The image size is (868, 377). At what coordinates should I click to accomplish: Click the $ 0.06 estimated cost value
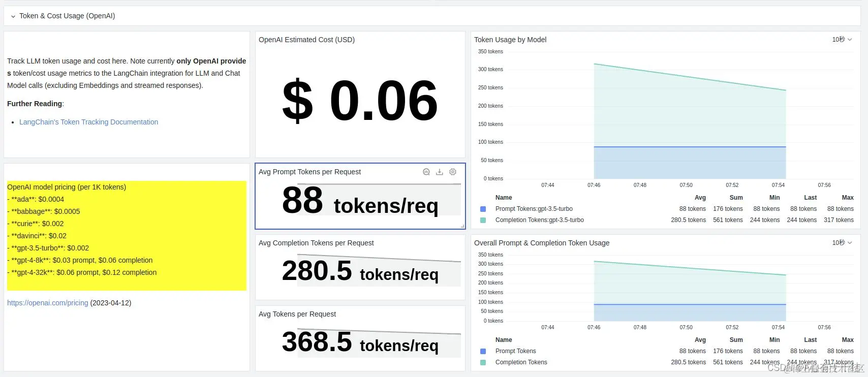360,101
